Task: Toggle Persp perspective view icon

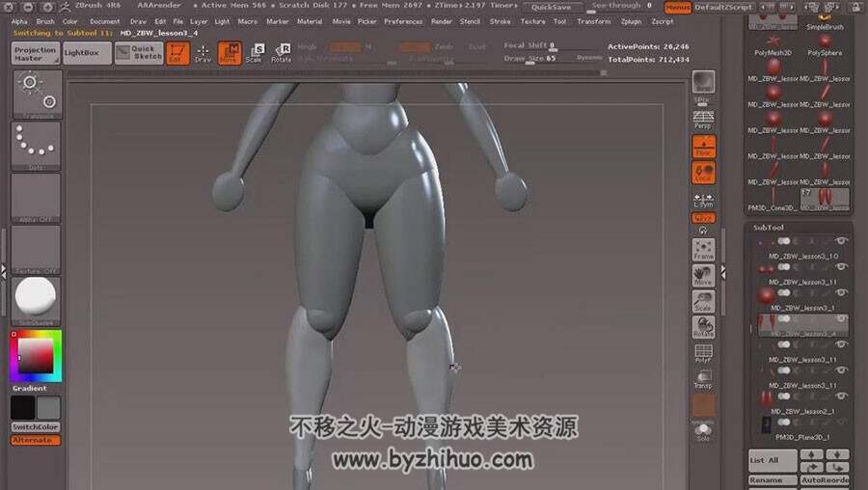Action: [x=703, y=120]
